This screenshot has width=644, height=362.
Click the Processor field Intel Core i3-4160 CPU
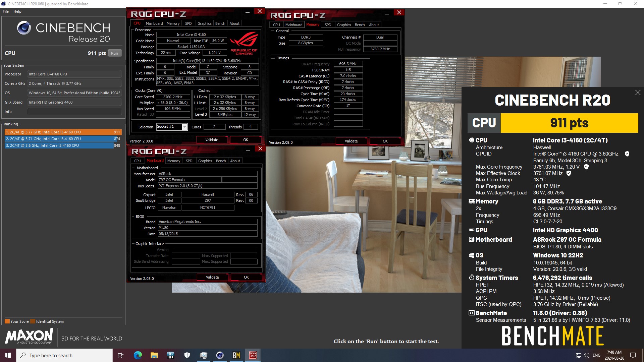pyautogui.click(x=74, y=74)
